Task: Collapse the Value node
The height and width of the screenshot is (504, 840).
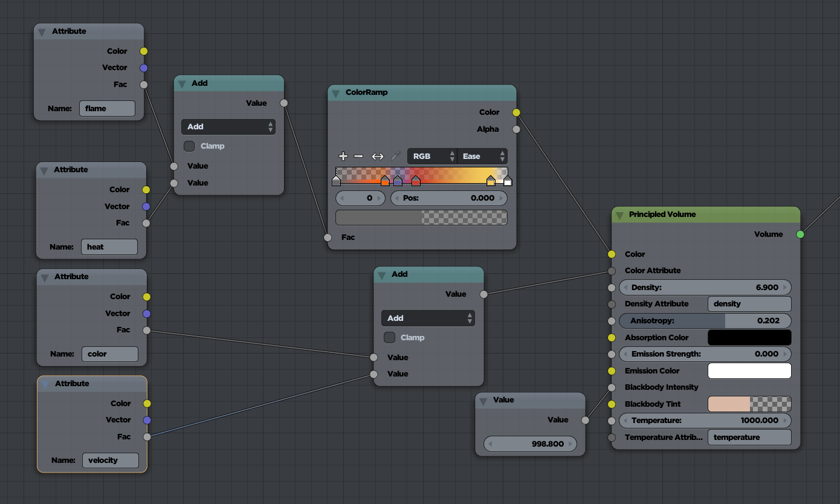Action: (x=483, y=401)
